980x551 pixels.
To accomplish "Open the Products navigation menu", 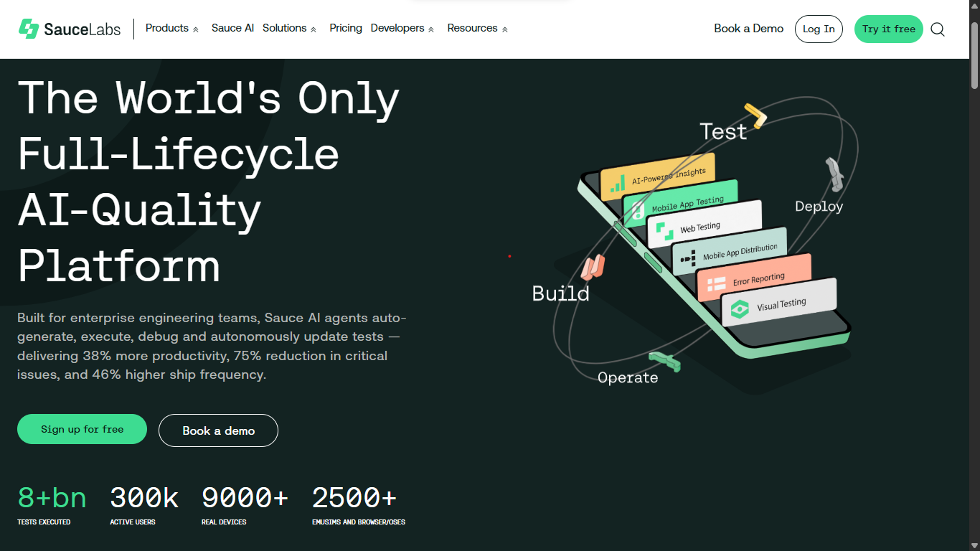I will tap(167, 28).
